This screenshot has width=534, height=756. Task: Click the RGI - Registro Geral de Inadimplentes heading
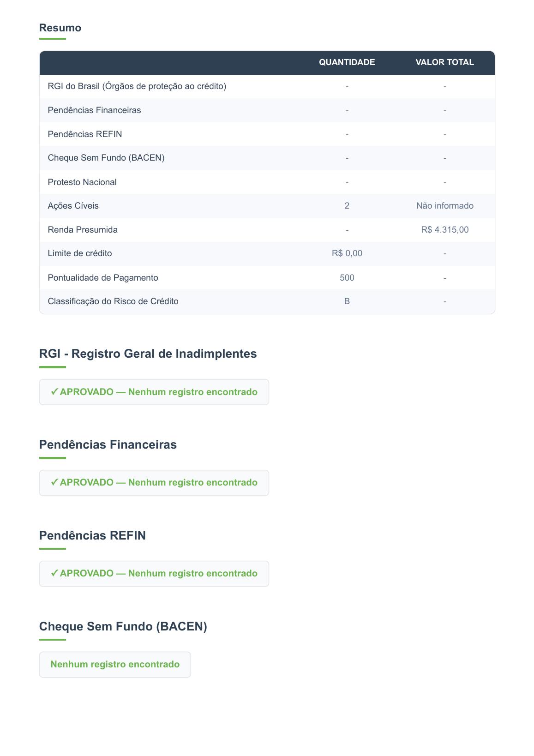pos(148,354)
